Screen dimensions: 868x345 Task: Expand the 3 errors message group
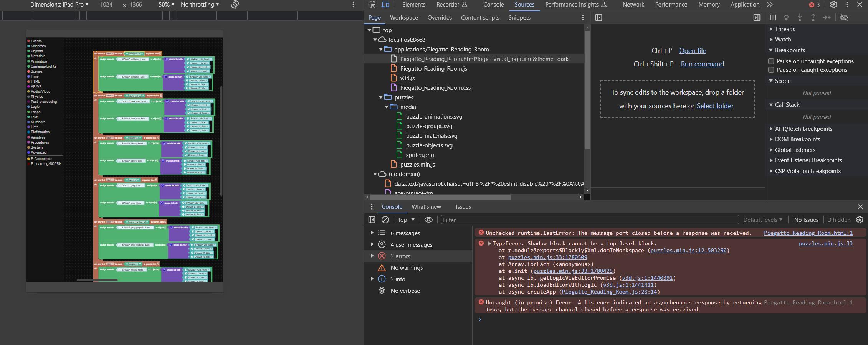tap(372, 256)
